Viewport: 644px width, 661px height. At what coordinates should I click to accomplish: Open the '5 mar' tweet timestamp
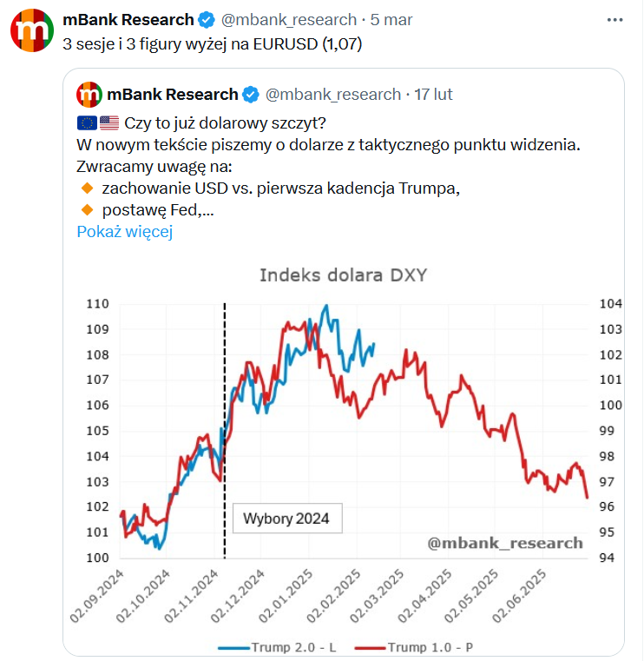point(391,20)
